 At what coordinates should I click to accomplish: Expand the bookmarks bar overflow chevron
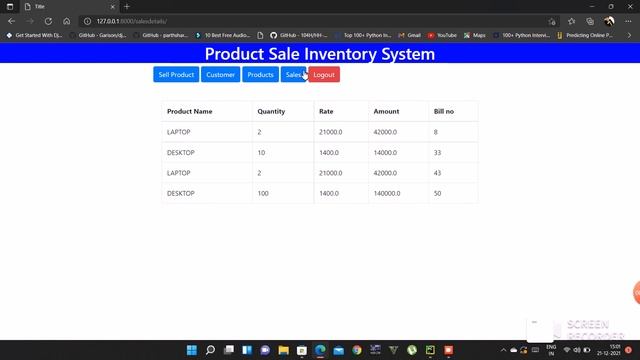[629, 36]
